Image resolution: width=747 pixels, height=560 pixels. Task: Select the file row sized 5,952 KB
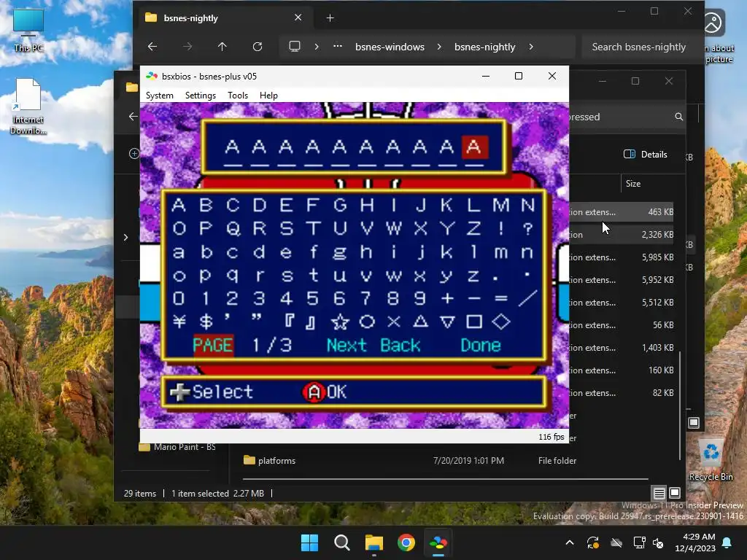pos(622,279)
